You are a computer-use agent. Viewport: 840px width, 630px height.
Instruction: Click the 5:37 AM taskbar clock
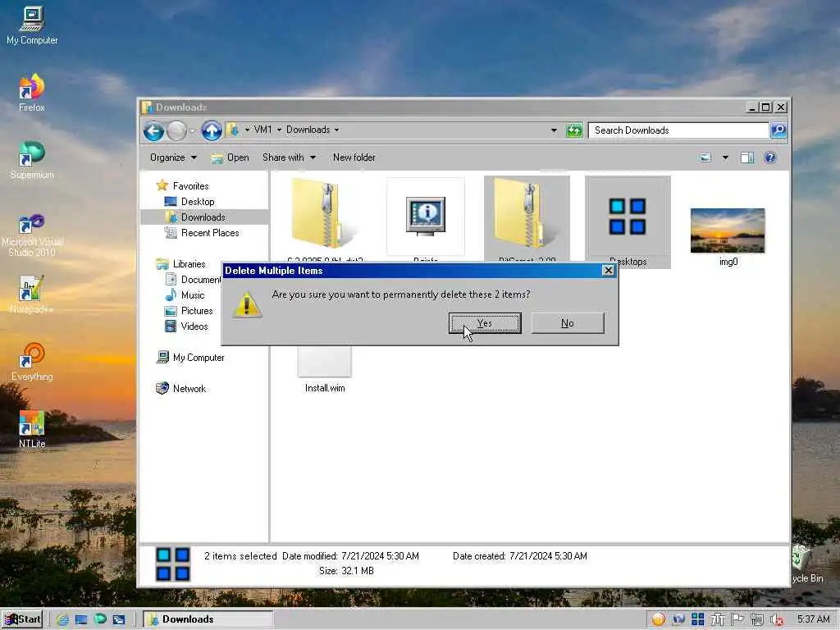pyautogui.click(x=813, y=619)
